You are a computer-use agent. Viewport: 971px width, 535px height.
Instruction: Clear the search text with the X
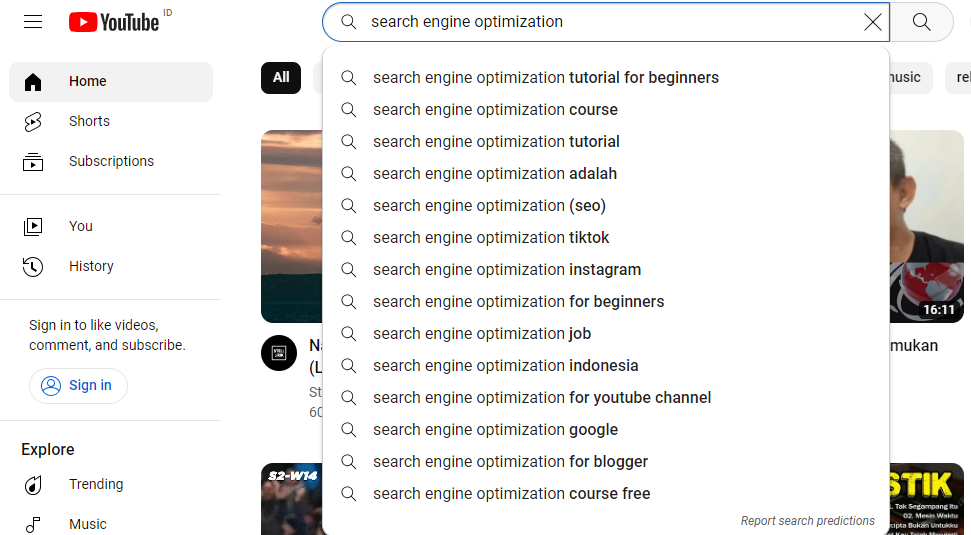pos(873,22)
